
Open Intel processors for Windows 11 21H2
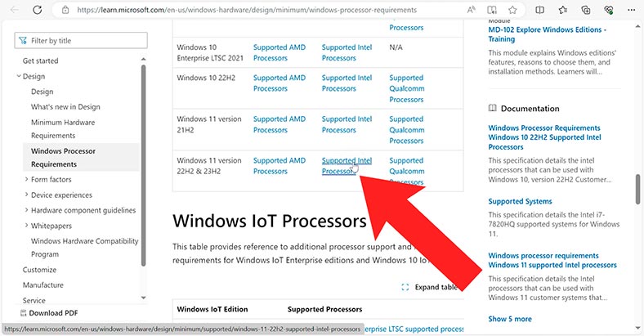point(347,124)
